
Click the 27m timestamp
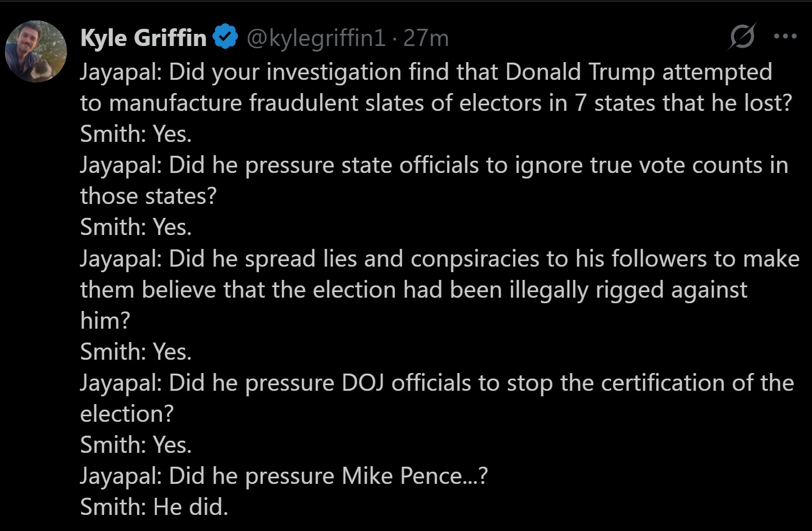(426, 38)
